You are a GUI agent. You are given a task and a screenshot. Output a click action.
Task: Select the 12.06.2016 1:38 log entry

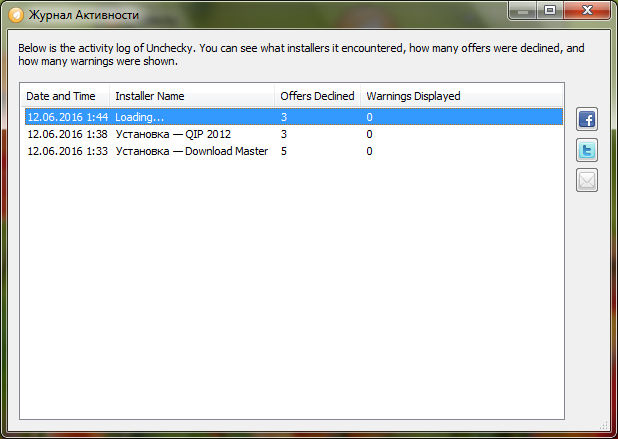[294, 134]
